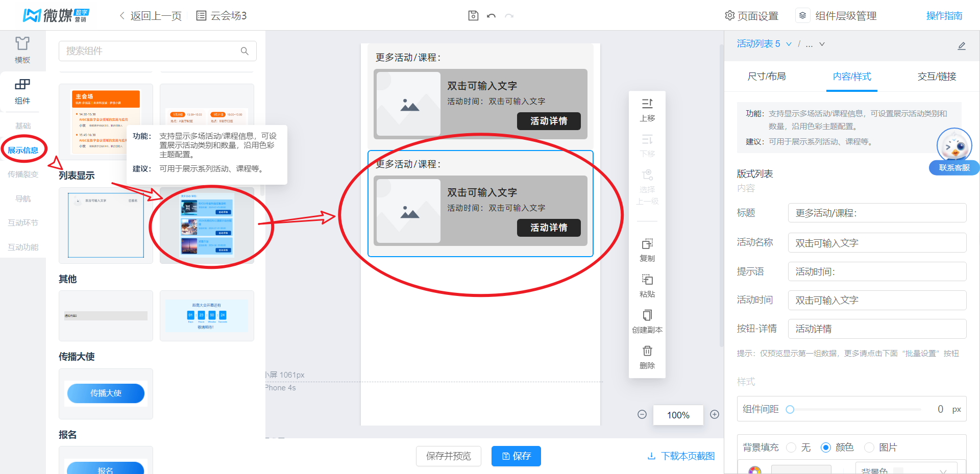Expand the 活动列表 5 breadcrumb dropdown
Image resolution: width=980 pixels, height=474 pixels.
(789, 44)
